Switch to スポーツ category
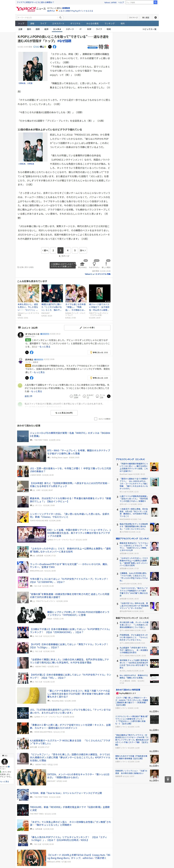The height and width of the screenshot is (868, 174). coord(70,29)
